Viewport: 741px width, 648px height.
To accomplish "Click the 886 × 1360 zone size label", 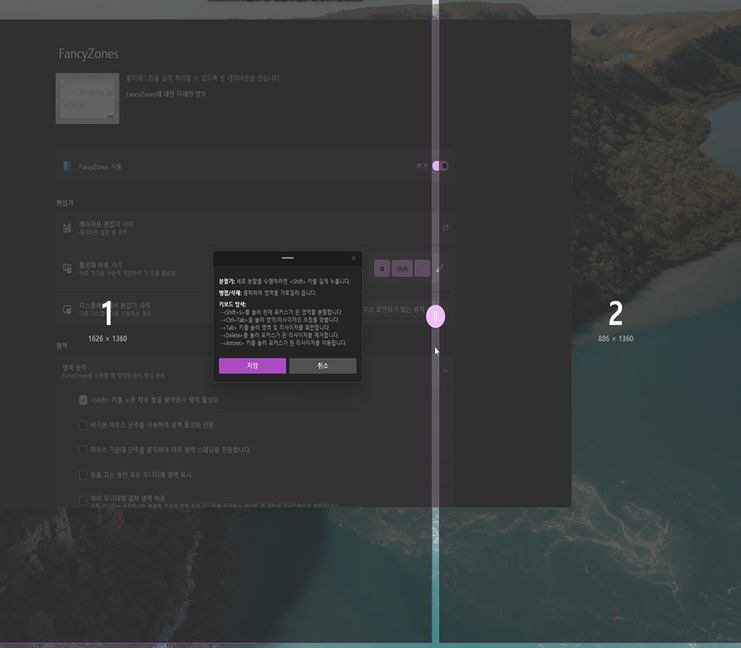I will tap(615, 338).
